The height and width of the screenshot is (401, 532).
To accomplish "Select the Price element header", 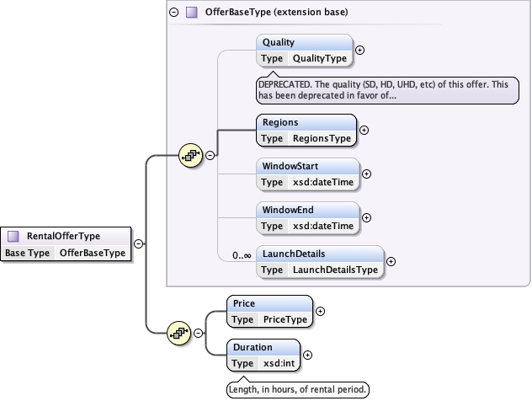I will tap(269, 303).
